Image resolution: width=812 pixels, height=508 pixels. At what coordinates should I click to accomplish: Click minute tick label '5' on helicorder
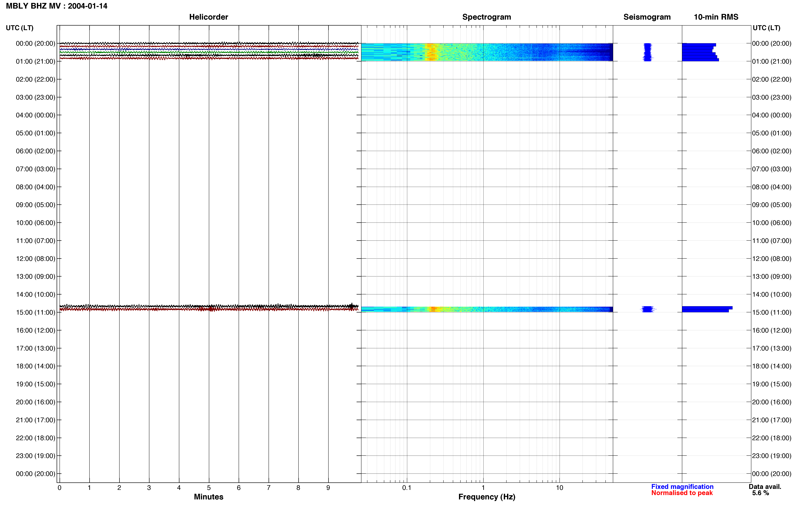pos(209,488)
